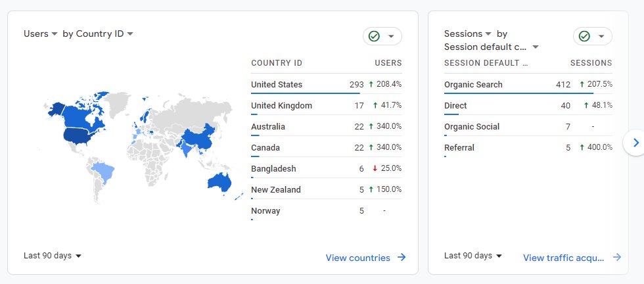Viewport: 644px width, 284px height.
Task: Click the arrow icon beside View traffic acquisition
Action: 616,258
